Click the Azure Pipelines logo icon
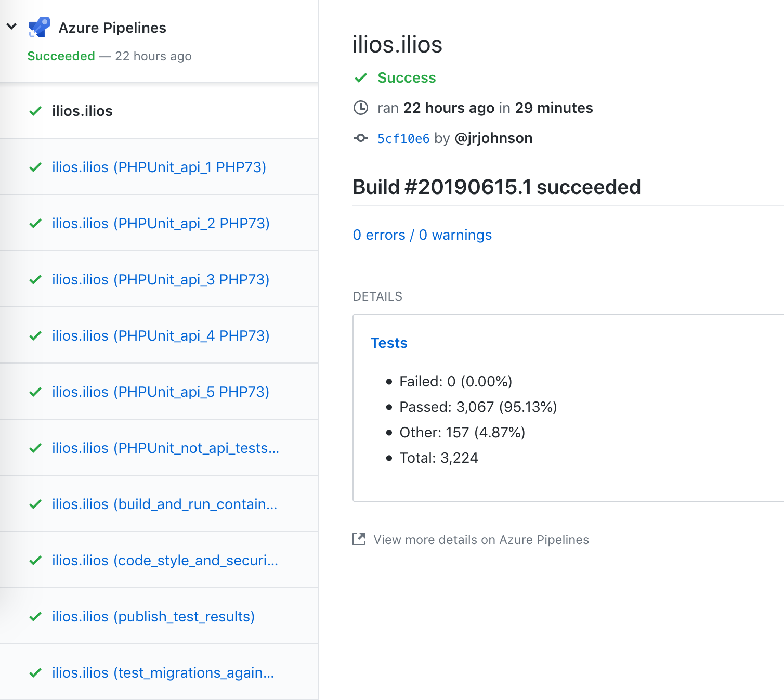Screen dimensions: 784x700 pos(38,27)
